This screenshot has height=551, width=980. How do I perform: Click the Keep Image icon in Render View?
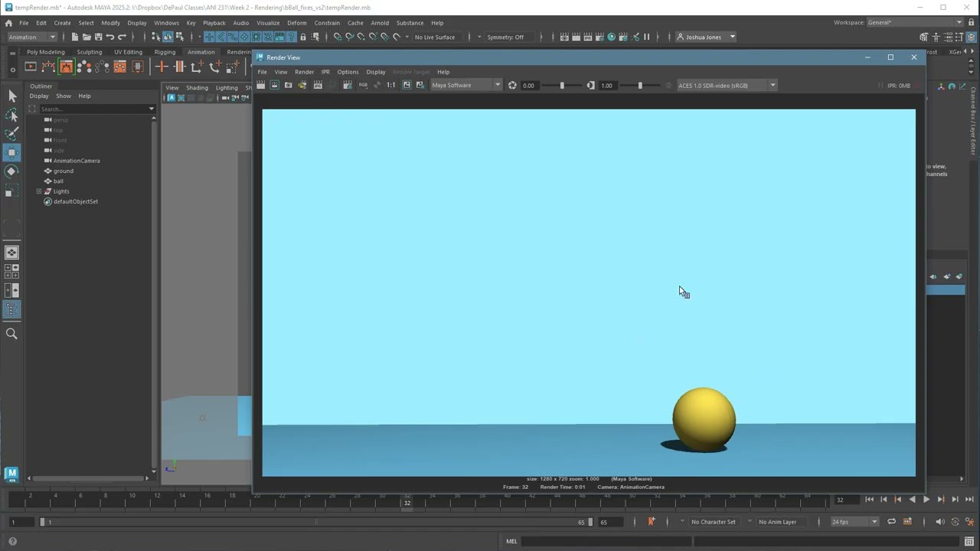tap(407, 85)
